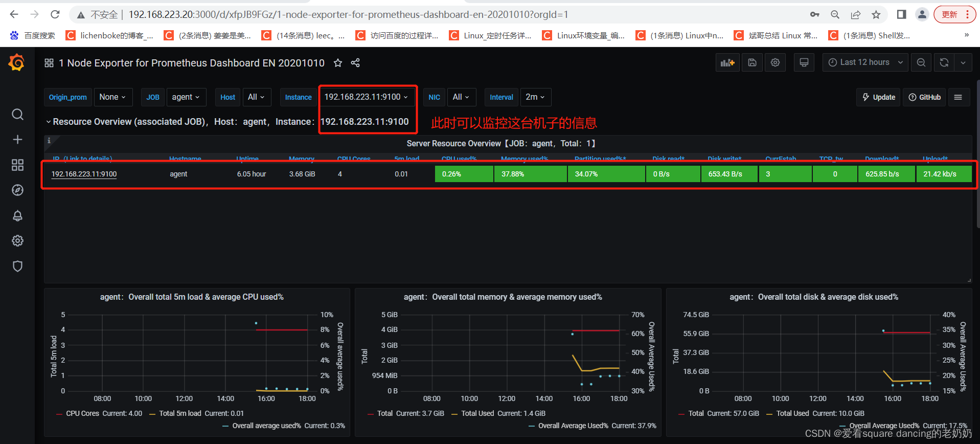Click the Update link button
This screenshot has height=444, width=980.
879,97
